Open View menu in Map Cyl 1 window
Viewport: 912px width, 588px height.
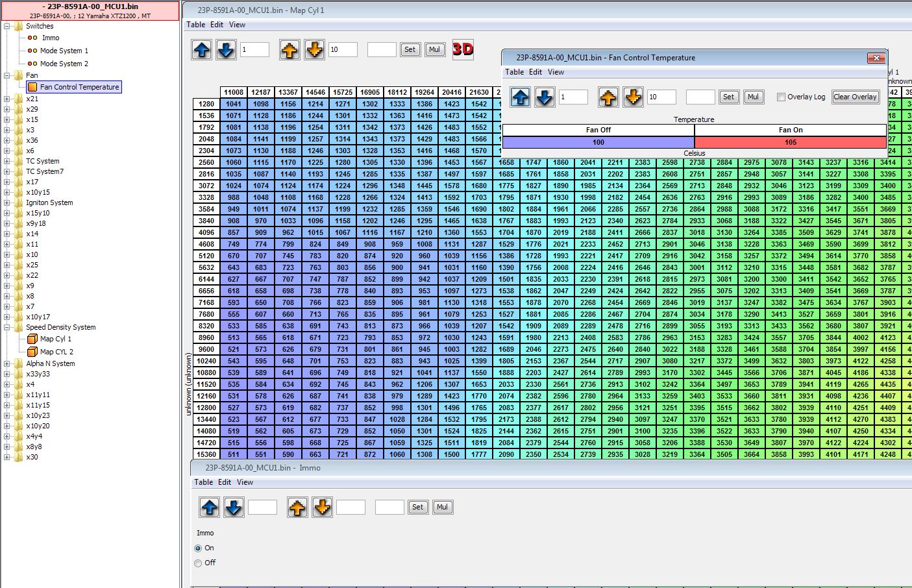coord(237,25)
